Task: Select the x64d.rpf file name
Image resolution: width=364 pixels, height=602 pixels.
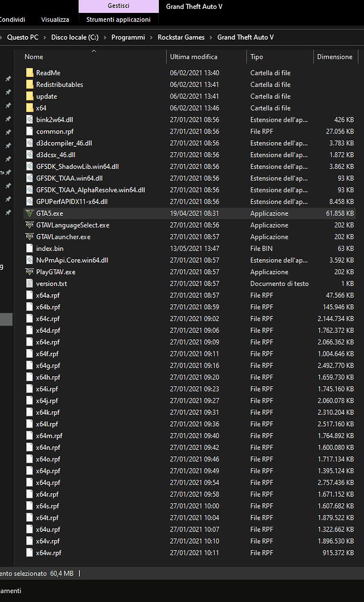Action: point(48,330)
